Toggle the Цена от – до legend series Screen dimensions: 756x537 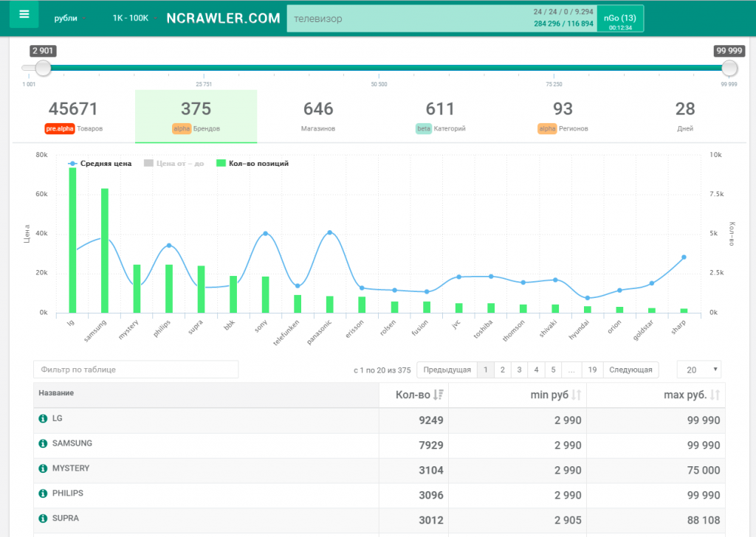(174, 163)
